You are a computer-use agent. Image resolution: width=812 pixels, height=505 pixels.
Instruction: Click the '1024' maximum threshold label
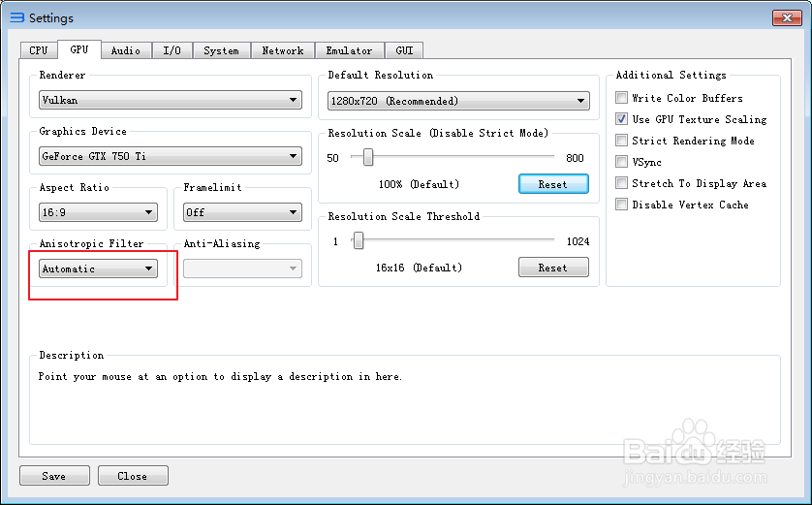click(x=578, y=241)
